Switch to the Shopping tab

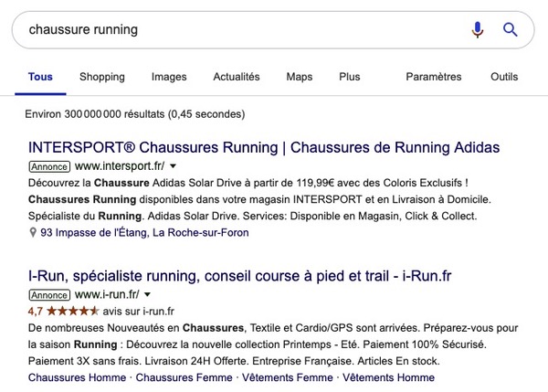(102, 77)
